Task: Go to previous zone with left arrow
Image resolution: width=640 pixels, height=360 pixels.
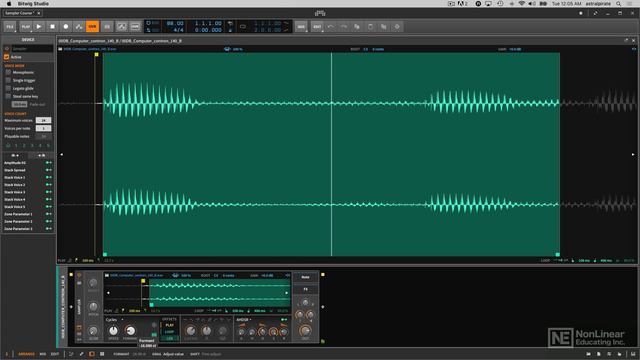Action: (62, 155)
